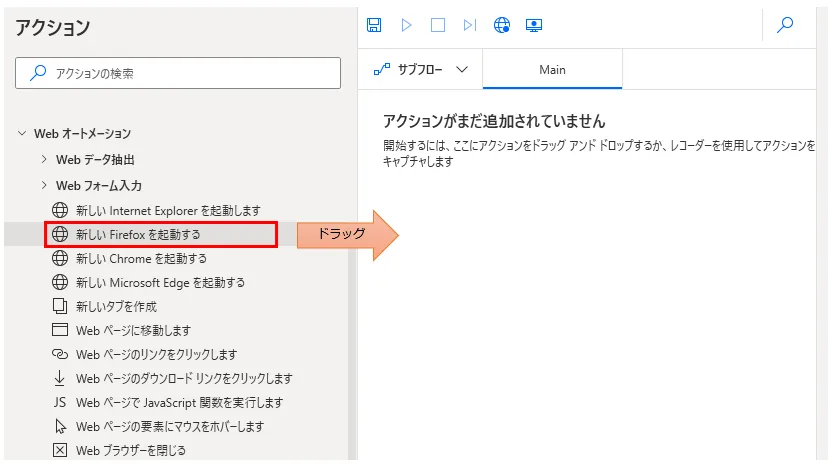
Task: Click the 新しい Chrome を起動する globe icon
Action: (59, 258)
